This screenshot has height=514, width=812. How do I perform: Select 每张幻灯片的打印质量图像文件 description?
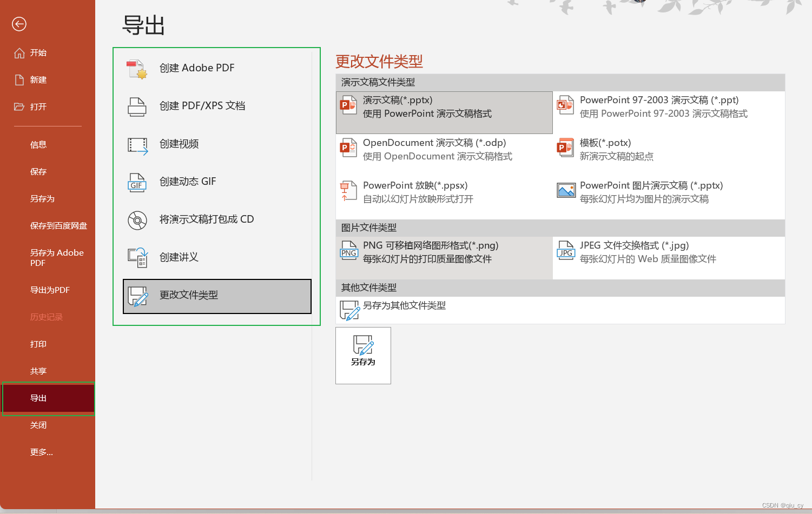pyautogui.click(x=427, y=259)
